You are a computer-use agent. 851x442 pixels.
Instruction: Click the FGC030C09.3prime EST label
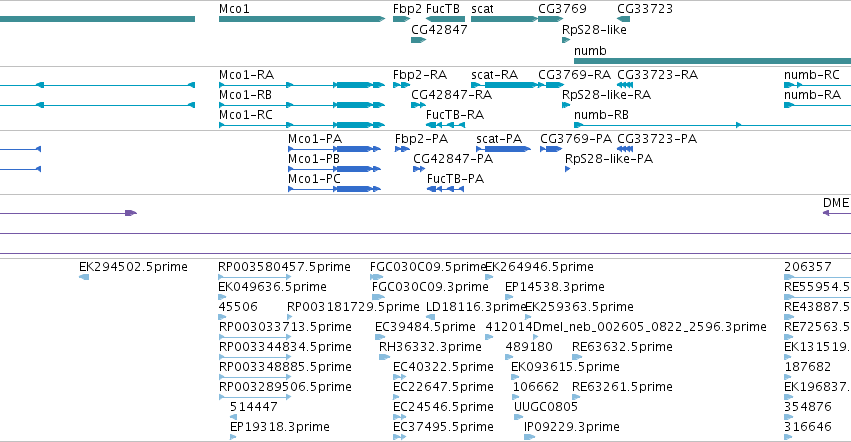tap(430, 287)
